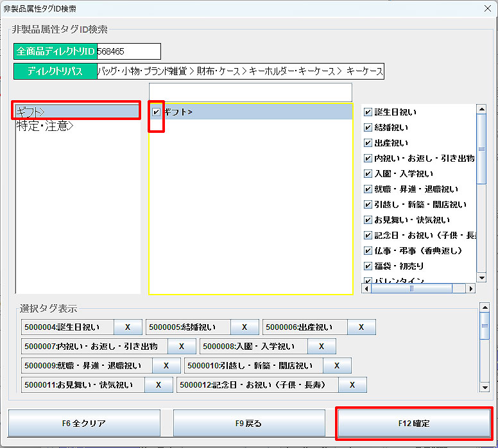The width and height of the screenshot is (498, 448).
Task: Remove the 5000007 内祝い・お返し・引き出物 tag
Action: [x=182, y=347]
